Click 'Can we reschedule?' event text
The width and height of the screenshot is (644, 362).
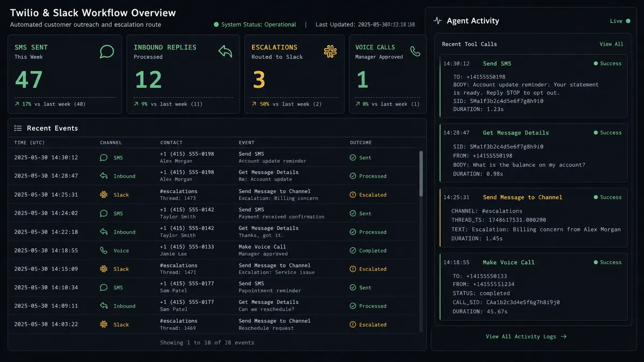pos(267,309)
